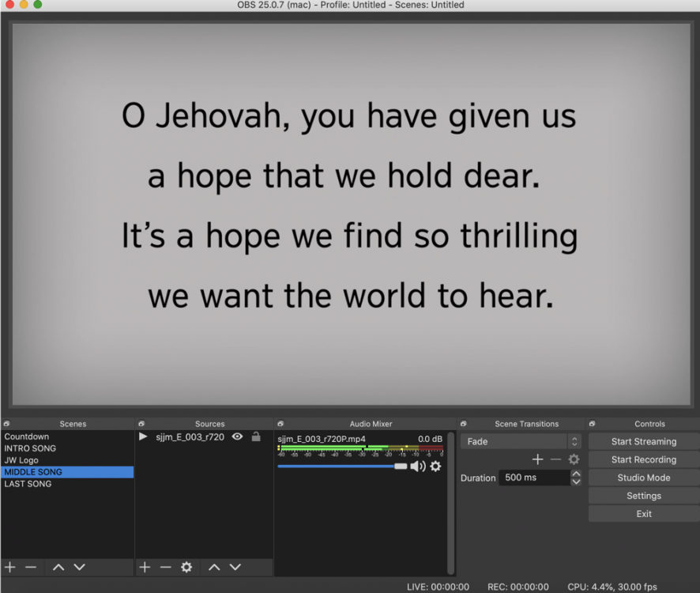The height and width of the screenshot is (593, 700).
Task: Lock the sjjm_E_003_r720 source
Action: pyautogui.click(x=256, y=436)
